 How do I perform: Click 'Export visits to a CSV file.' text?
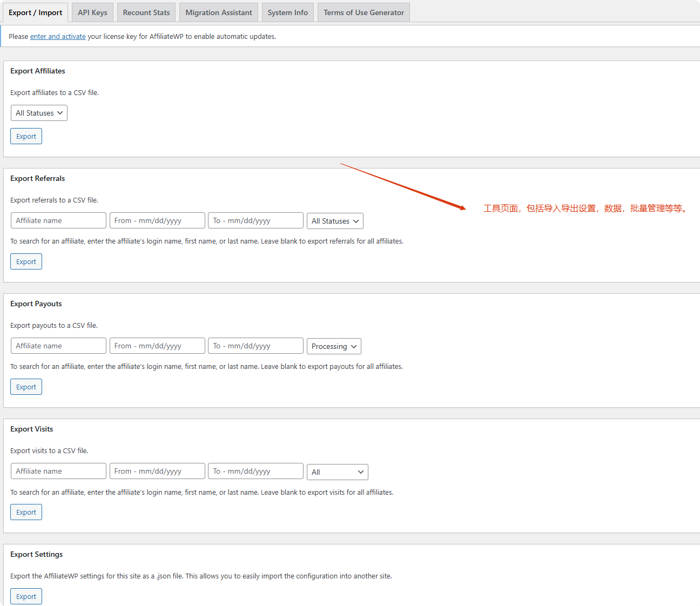pos(49,450)
